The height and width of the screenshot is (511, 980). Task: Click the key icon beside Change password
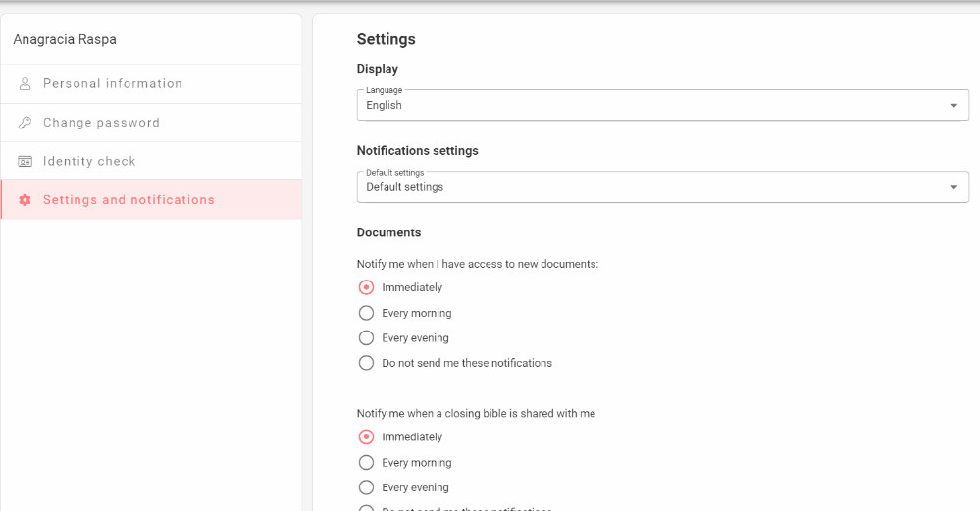click(x=26, y=123)
